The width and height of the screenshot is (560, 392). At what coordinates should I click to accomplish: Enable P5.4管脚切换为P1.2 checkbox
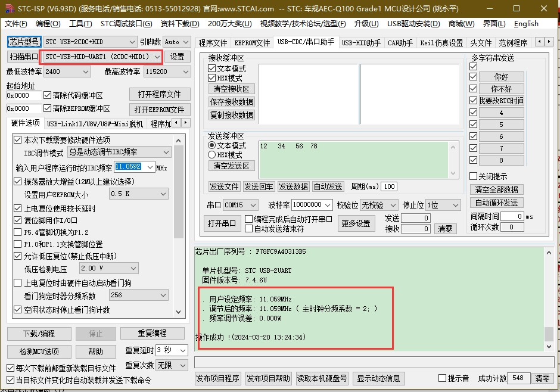[x=17, y=232]
